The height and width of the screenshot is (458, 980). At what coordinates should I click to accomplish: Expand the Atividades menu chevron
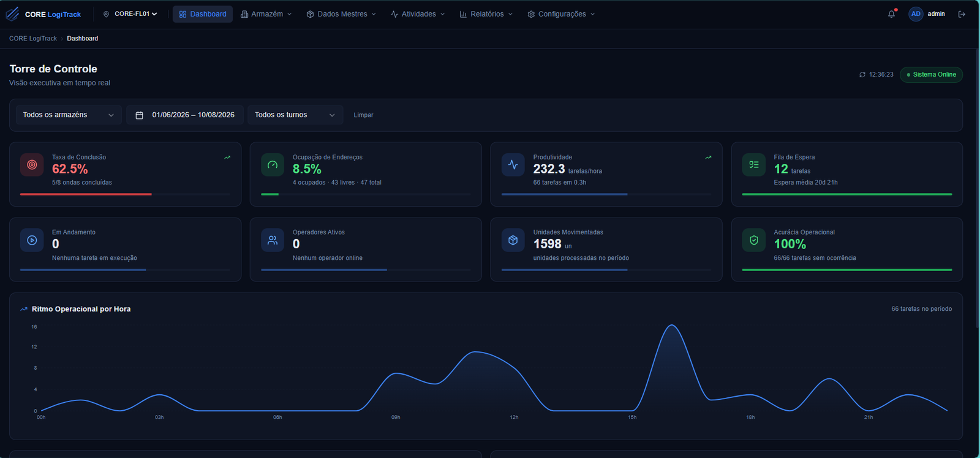tap(442, 14)
